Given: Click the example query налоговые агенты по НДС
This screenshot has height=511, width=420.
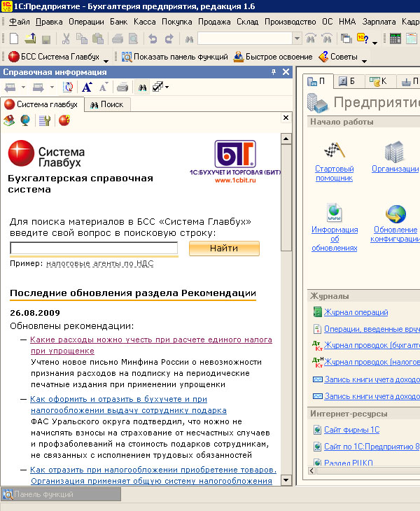Looking at the screenshot, I should point(99,263).
